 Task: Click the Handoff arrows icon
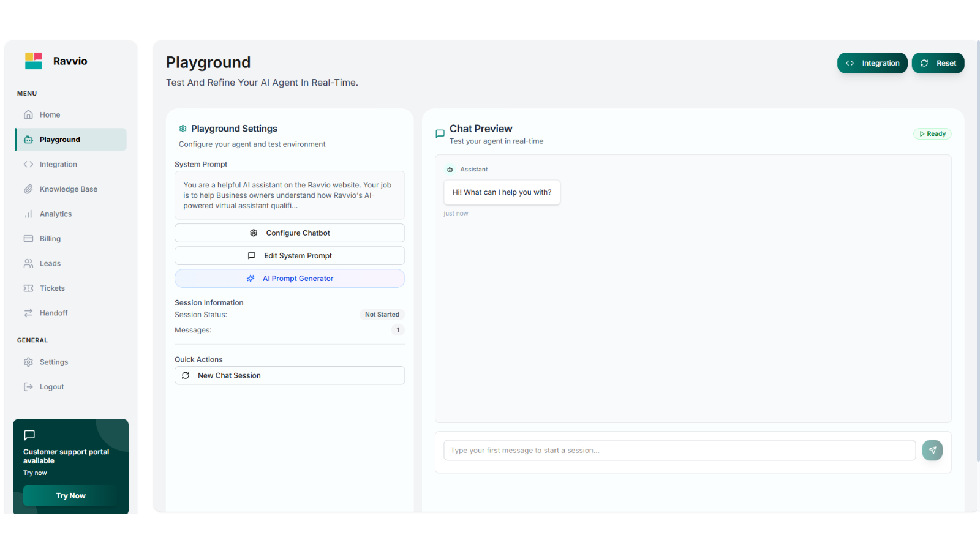(x=28, y=313)
